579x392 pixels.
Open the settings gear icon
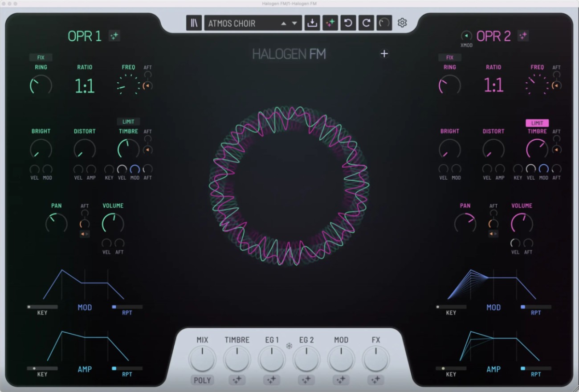[x=402, y=23]
